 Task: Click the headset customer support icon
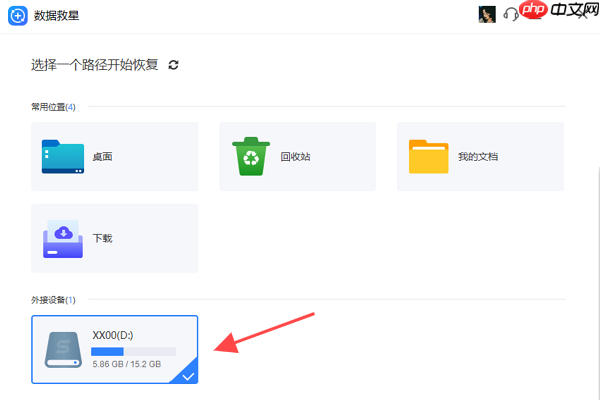point(510,15)
